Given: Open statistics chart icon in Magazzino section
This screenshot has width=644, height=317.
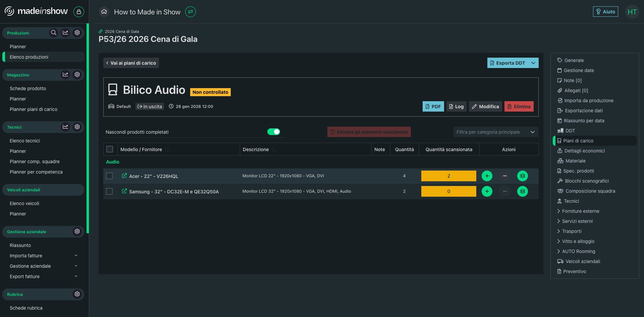Looking at the screenshot, I should point(65,75).
